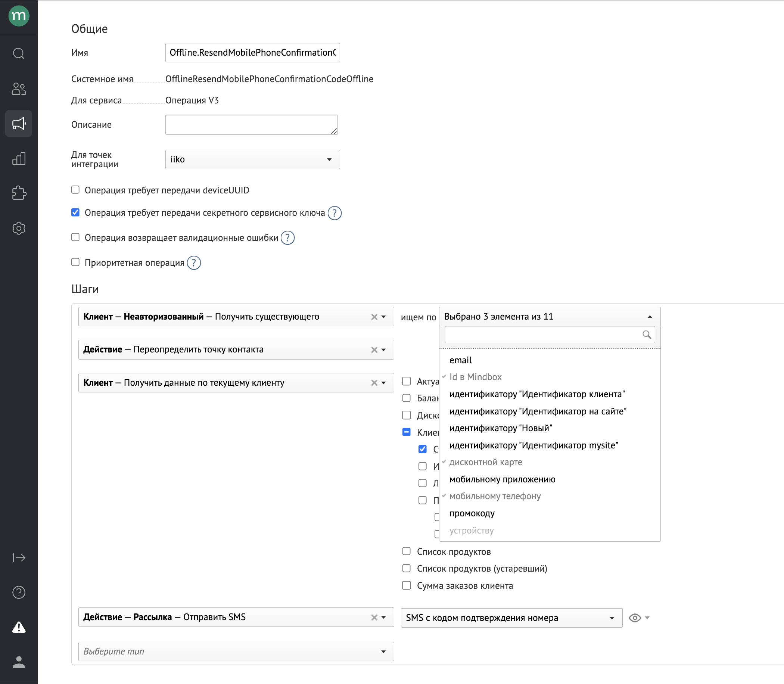Remove the 'Переопределить точку контакта' step
784x684 pixels.
tap(374, 349)
